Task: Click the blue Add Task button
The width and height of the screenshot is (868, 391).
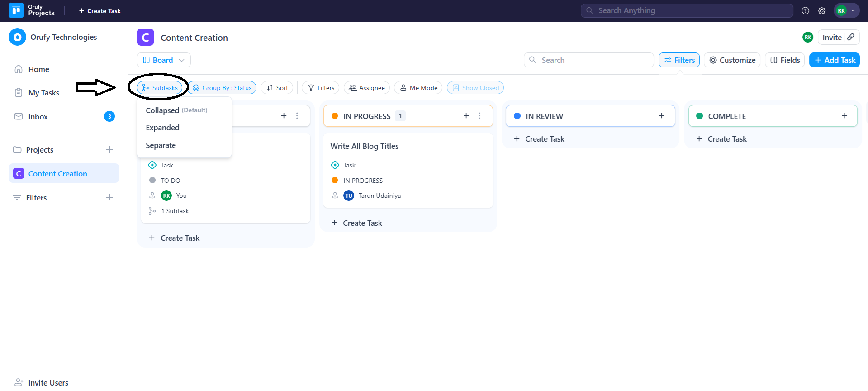Action: click(834, 60)
